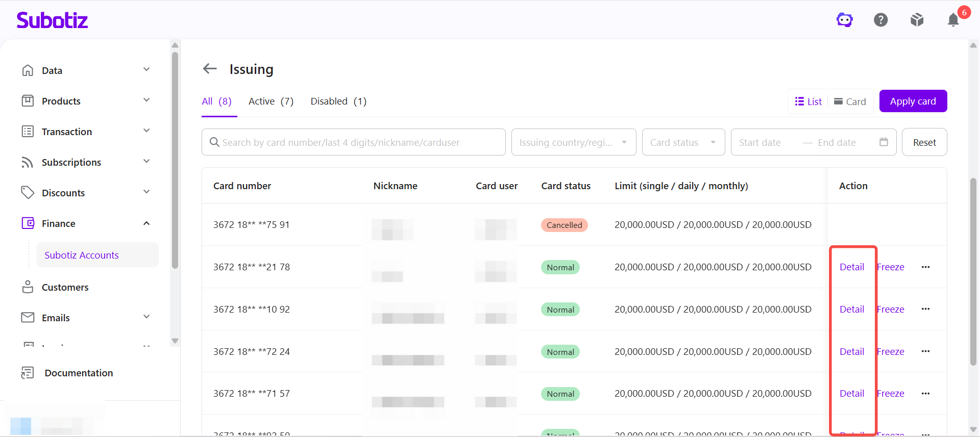Click the calendar icon in date range

(884, 142)
